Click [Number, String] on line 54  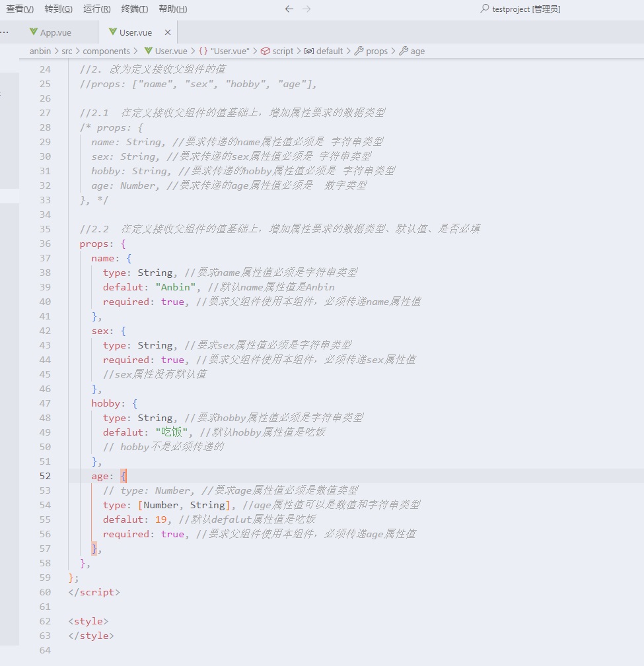point(184,505)
